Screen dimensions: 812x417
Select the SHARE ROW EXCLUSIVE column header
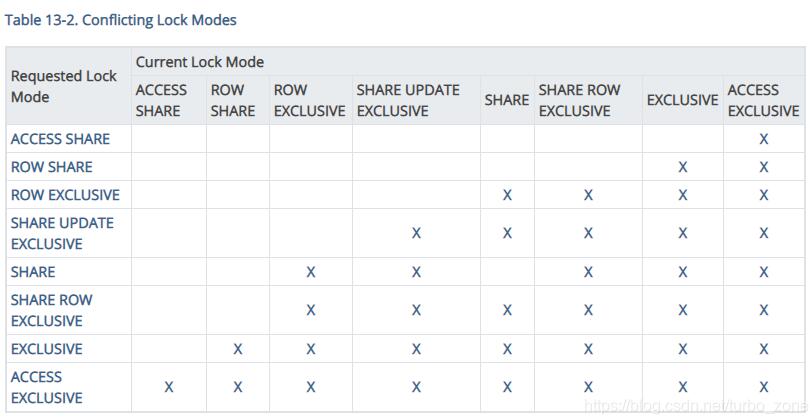580,100
